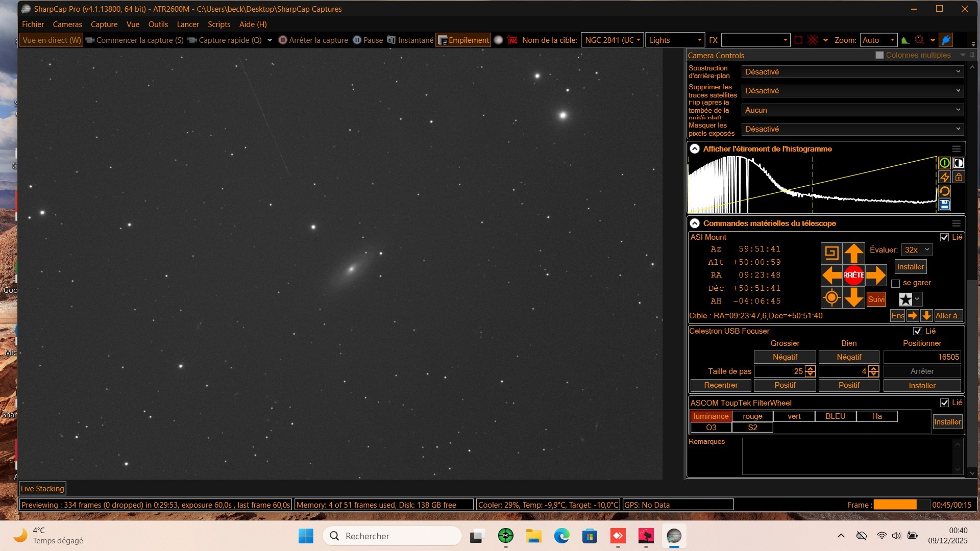Click the Remarques text box
Image resolution: width=980 pixels, height=551 pixels.
coord(847,457)
